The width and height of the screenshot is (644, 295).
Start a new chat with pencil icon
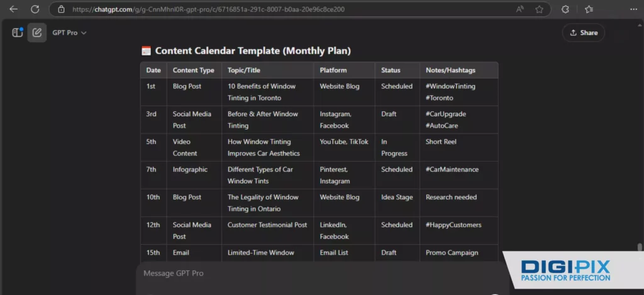pyautogui.click(x=37, y=33)
